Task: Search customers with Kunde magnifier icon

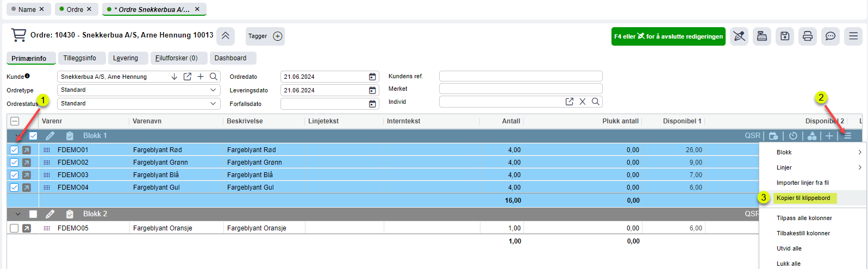Action: tap(214, 77)
